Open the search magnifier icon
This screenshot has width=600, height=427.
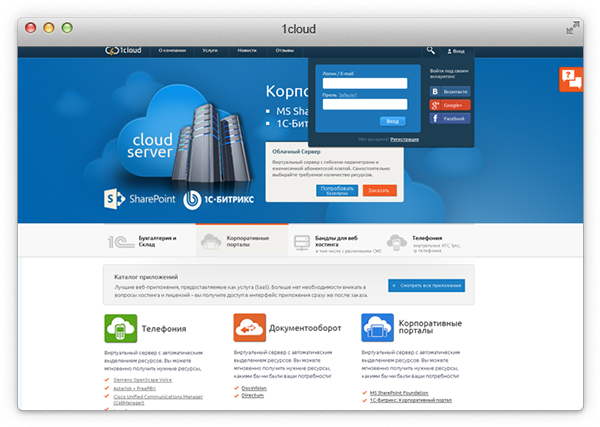(431, 50)
